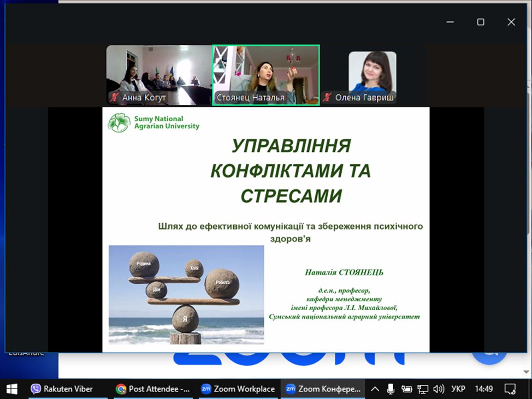This screenshot has width=532, height=399.
Task: Open Chrome Post Attendee taskbar window
Action: (x=153, y=389)
